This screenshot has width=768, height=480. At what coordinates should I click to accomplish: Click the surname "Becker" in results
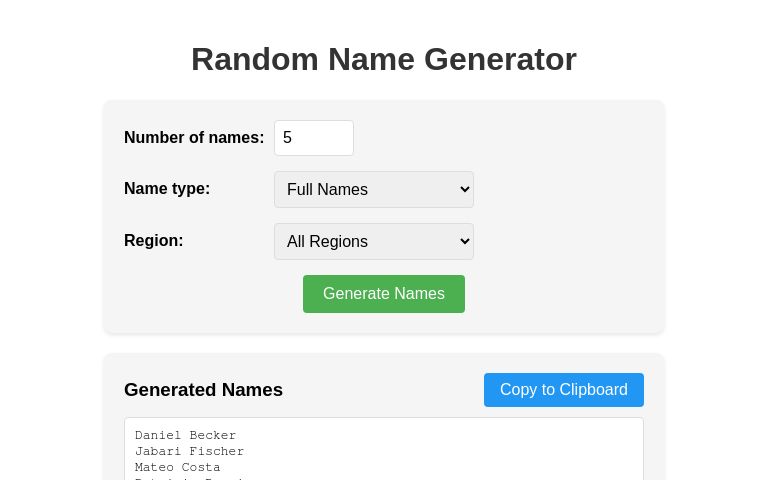213,436
